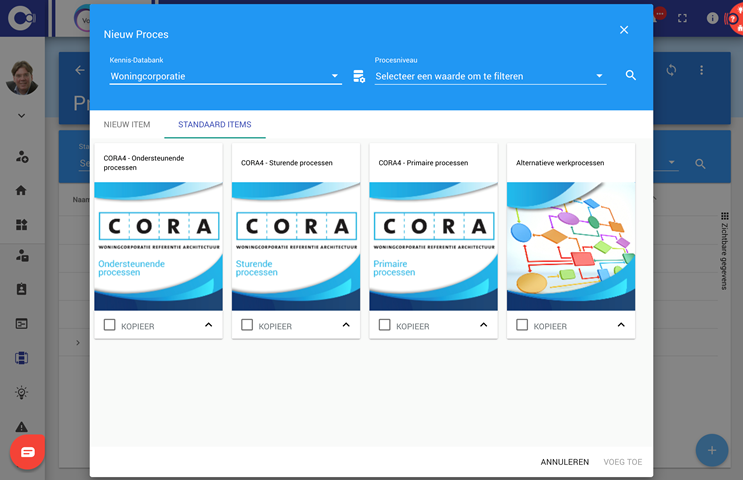Click the back arrow in the background page

[x=80, y=70]
